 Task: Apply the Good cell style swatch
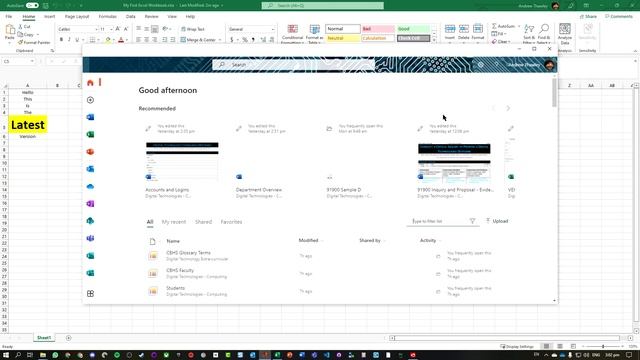413,29
